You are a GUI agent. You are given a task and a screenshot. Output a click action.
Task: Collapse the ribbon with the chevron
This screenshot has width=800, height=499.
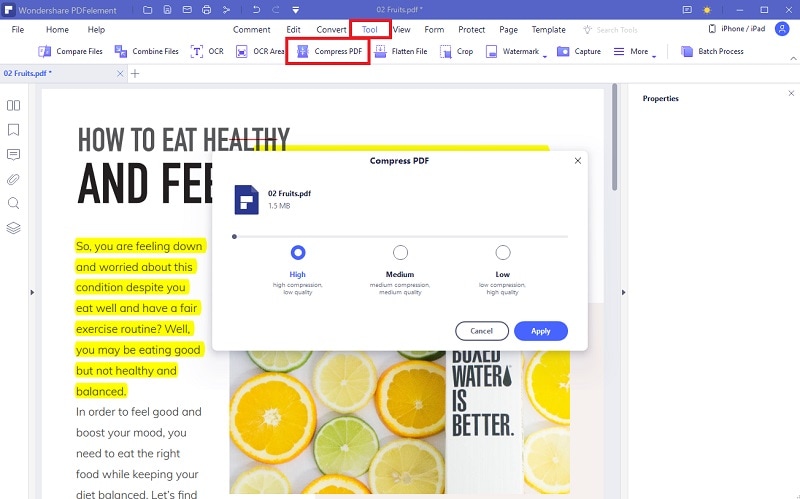793,58
